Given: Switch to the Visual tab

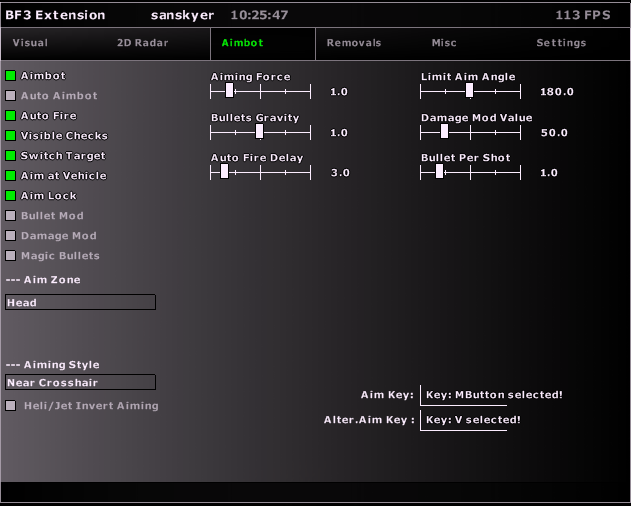Looking at the screenshot, I should coord(30,43).
